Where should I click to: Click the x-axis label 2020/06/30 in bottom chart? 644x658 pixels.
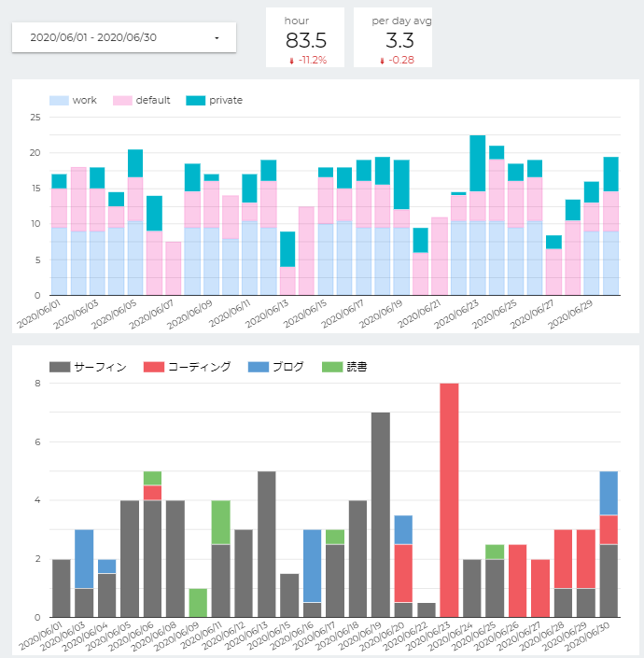click(586, 637)
